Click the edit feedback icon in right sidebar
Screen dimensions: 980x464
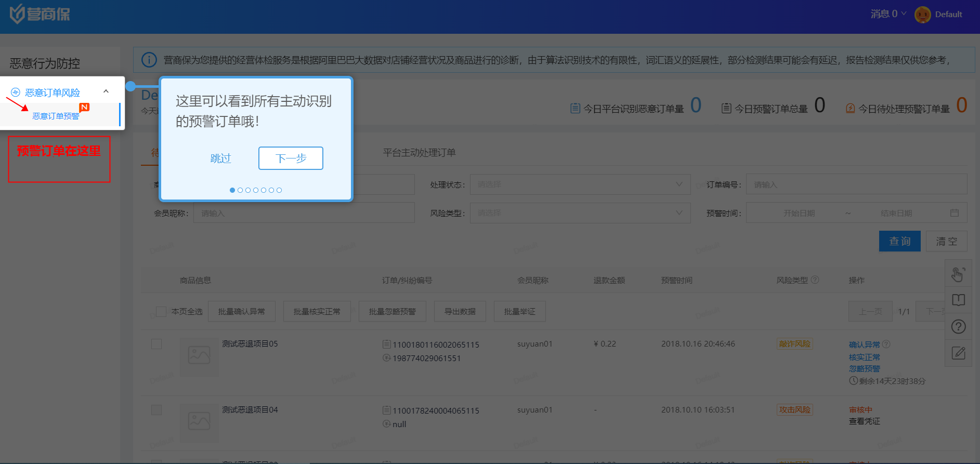click(958, 353)
